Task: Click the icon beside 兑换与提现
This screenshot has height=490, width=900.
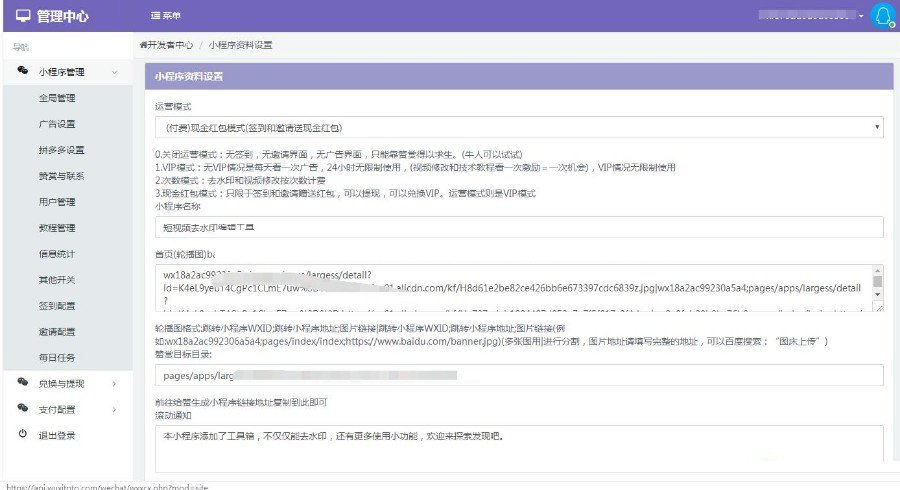Action: tap(22, 382)
